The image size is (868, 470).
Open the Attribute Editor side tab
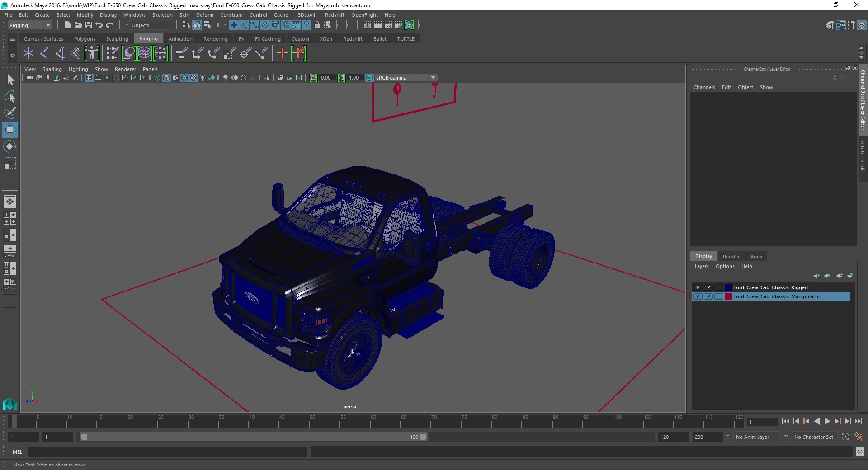point(863,159)
